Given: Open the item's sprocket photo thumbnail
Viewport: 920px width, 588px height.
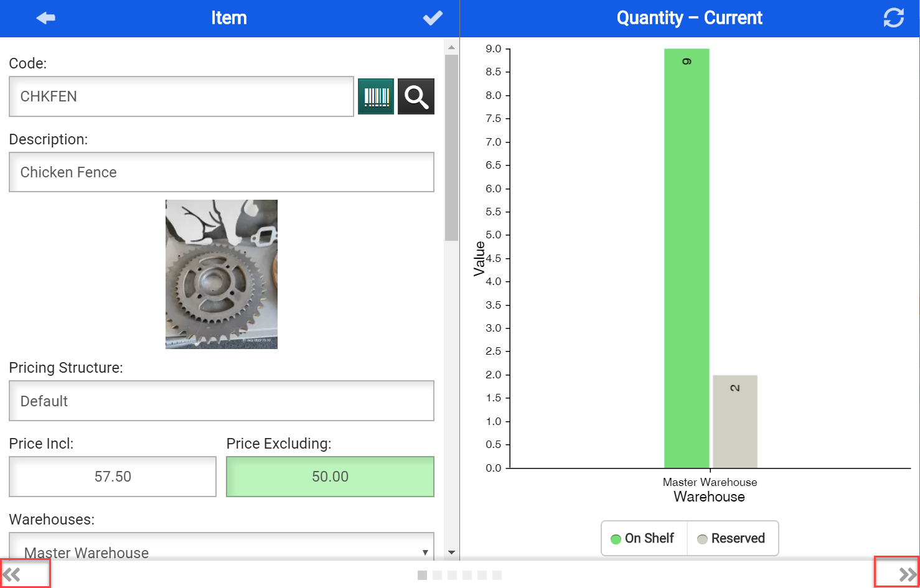Looking at the screenshot, I should (x=222, y=274).
